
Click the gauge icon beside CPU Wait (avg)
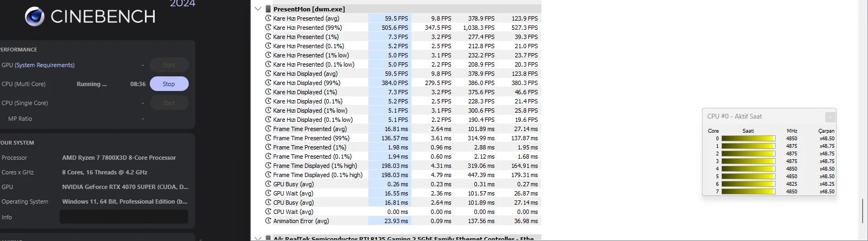click(x=268, y=212)
